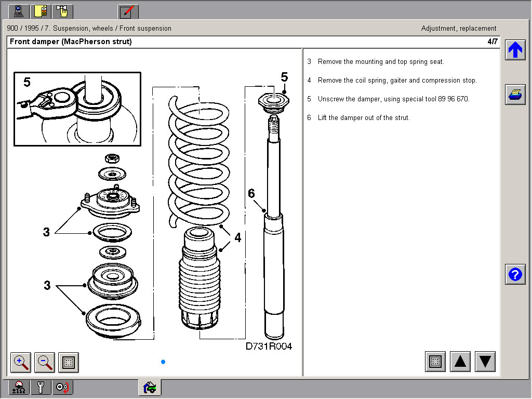Zoom out of the strut diagram

[45, 362]
